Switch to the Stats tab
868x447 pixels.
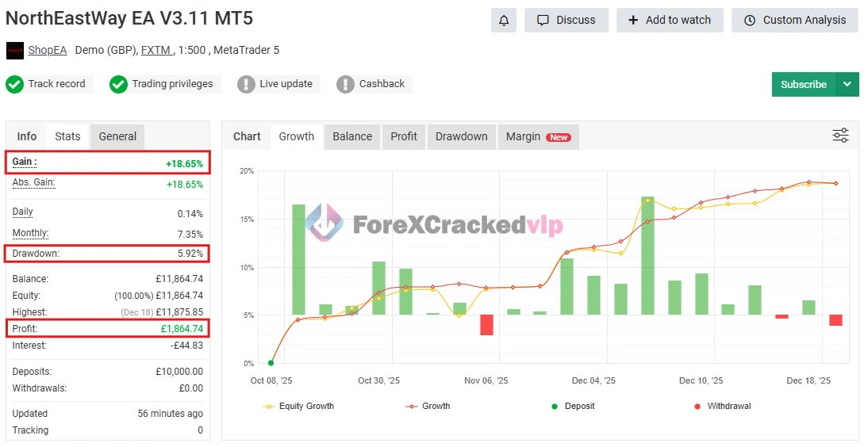tap(67, 136)
